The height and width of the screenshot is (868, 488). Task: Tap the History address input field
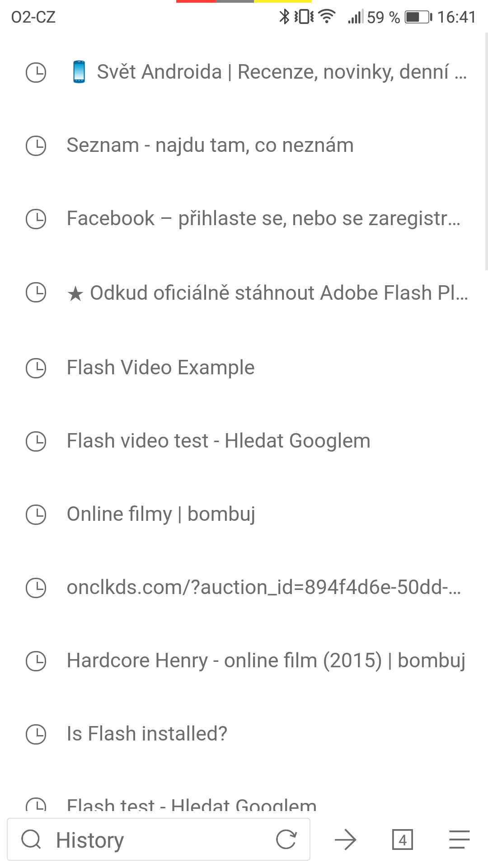(x=159, y=840)
